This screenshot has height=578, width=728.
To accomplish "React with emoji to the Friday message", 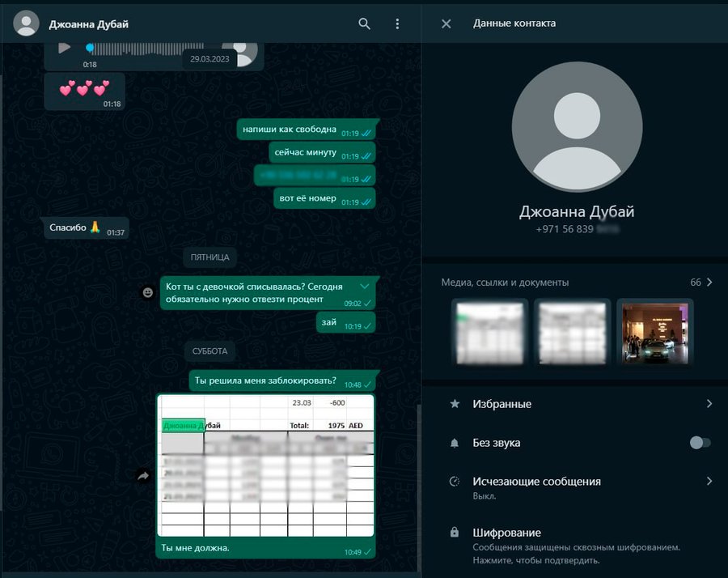I will (148, 292).
